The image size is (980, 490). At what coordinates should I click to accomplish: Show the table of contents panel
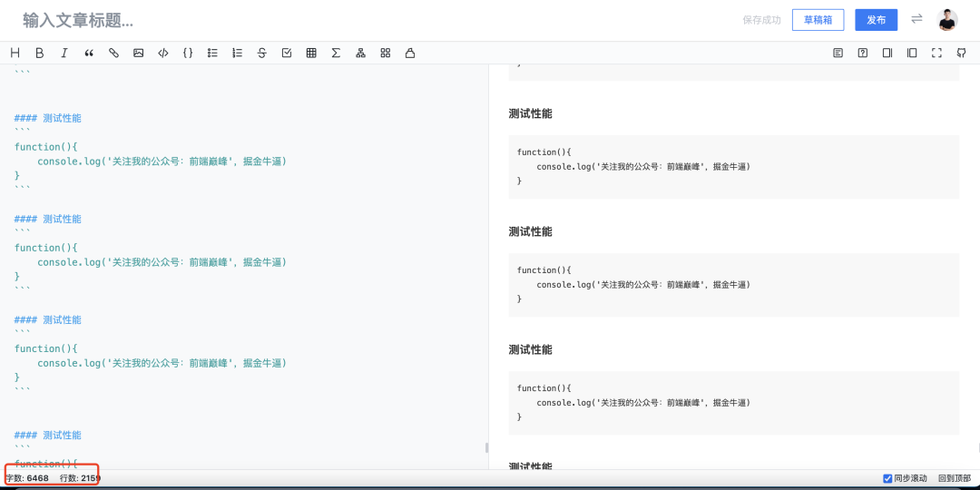[838, 54]
